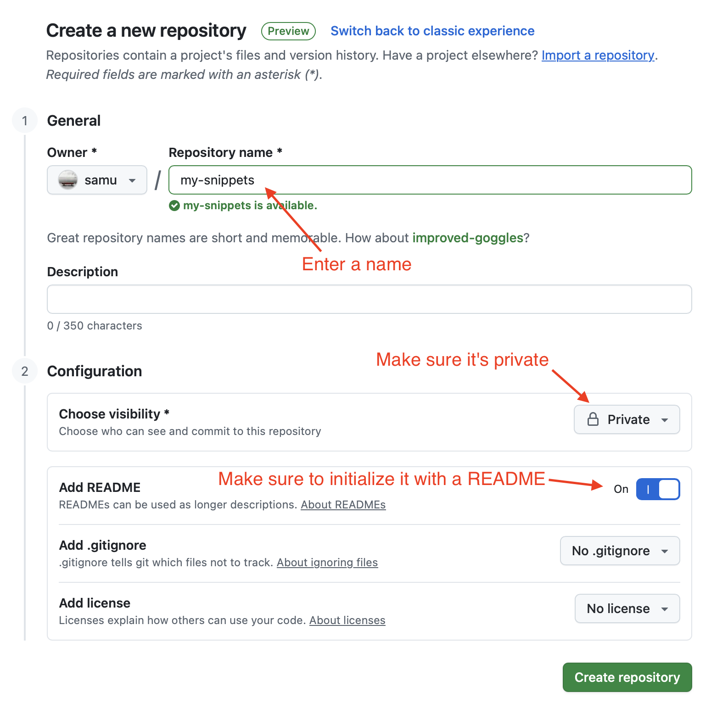The height and width of the screenshot is (714, 728).
Task: Open the About licenses link
Action: [x=347, y=620]
